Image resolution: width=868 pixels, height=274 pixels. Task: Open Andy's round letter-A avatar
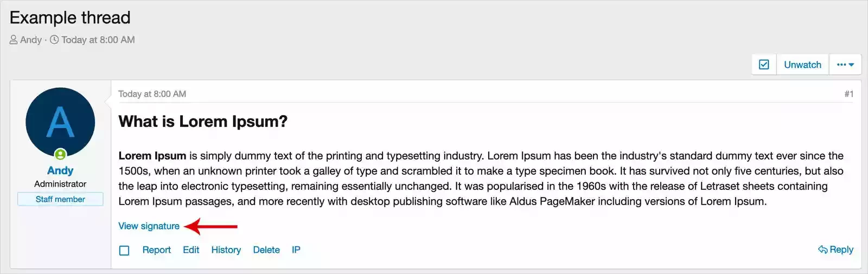pos(60,122)
